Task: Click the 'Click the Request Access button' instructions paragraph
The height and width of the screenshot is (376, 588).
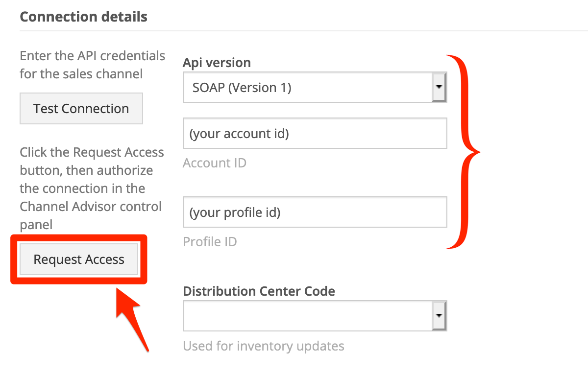Action: click(92, 188)
